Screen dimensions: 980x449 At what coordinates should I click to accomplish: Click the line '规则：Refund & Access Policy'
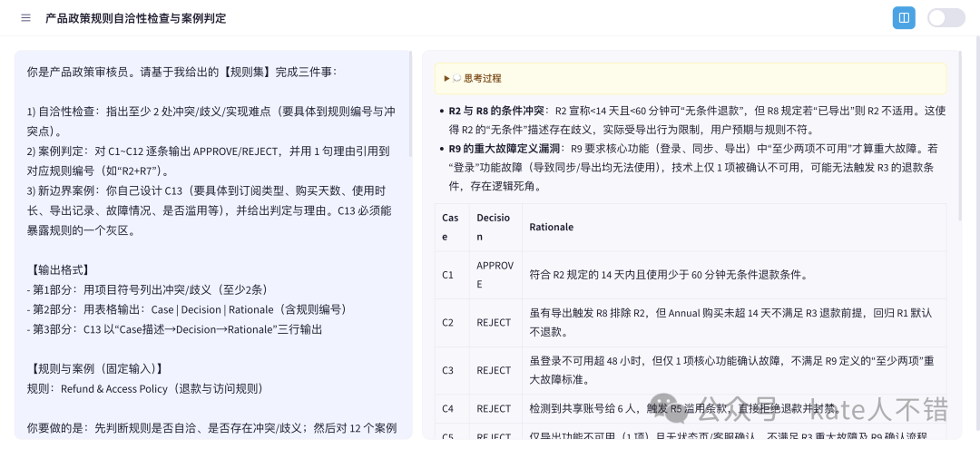pos(145,388)
